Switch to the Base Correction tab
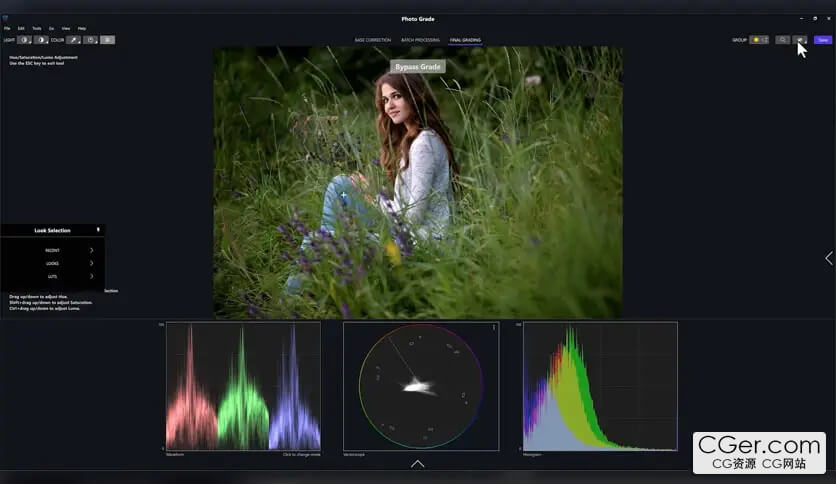Screen dimensions: 836x484 372,40
